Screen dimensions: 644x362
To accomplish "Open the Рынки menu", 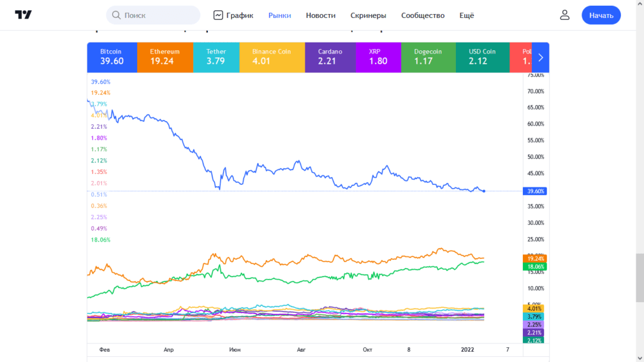I will (x=279, y=15).
